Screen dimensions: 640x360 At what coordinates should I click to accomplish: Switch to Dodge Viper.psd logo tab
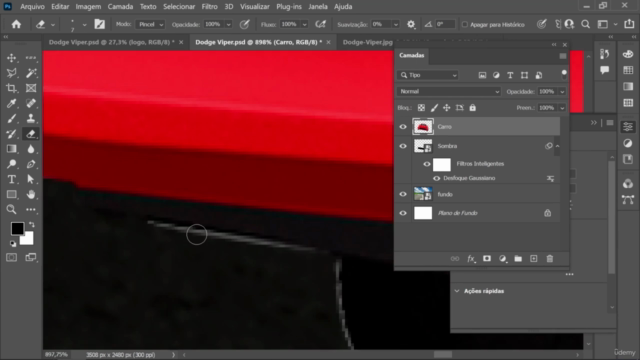[111, 42]
